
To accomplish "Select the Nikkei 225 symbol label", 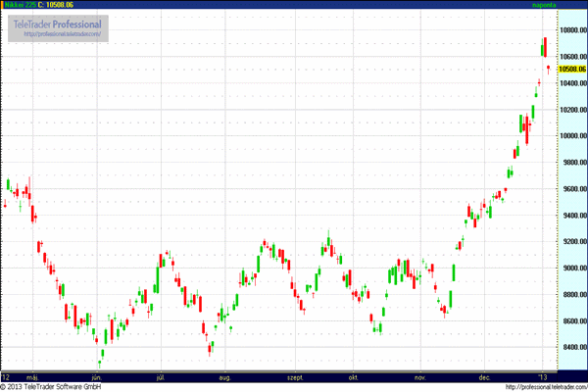I will 19,5.
